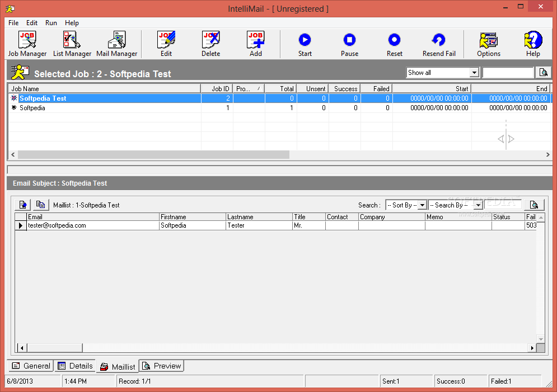Click the Mr. title cell

click(308, 225)
